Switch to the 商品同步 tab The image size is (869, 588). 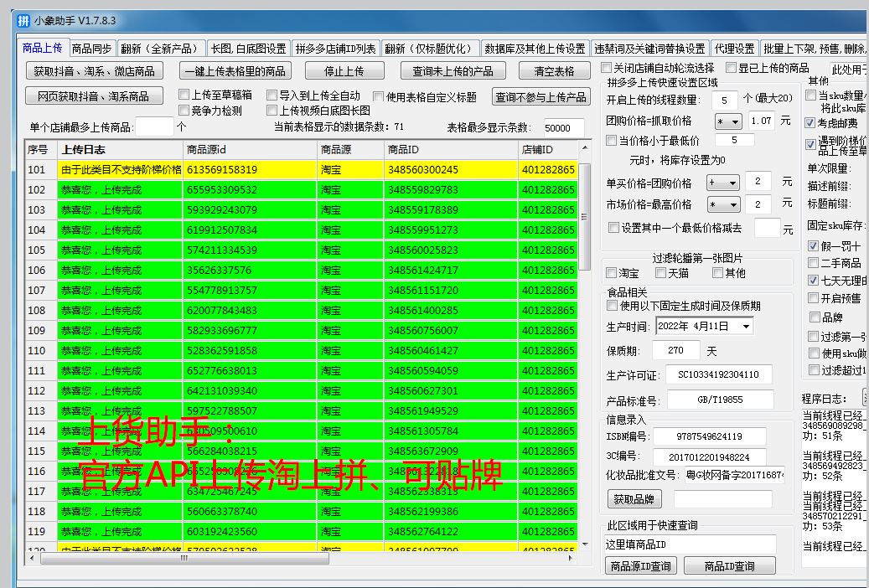[x=91, y=48]
